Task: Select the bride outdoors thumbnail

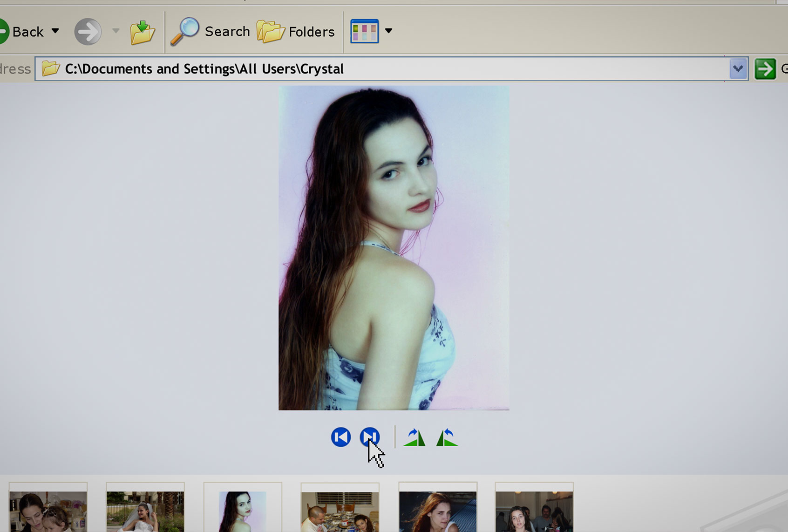Action: 145,508
